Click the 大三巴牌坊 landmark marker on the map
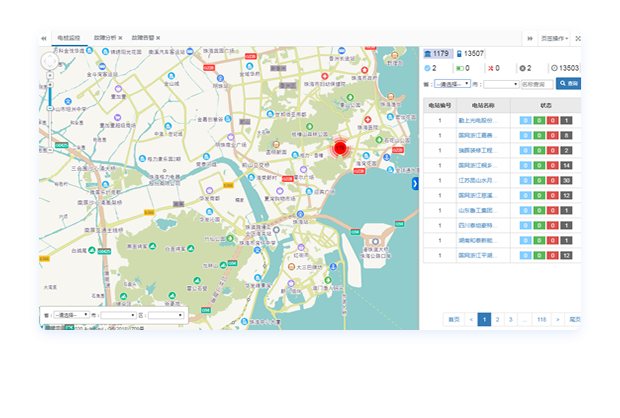 tap(291, 267)
